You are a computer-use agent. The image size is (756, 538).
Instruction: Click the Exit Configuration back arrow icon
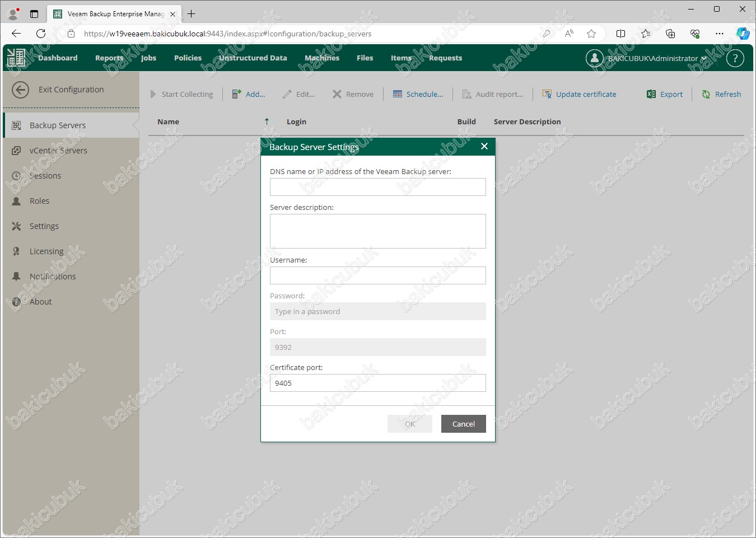[x=20, y=90]
